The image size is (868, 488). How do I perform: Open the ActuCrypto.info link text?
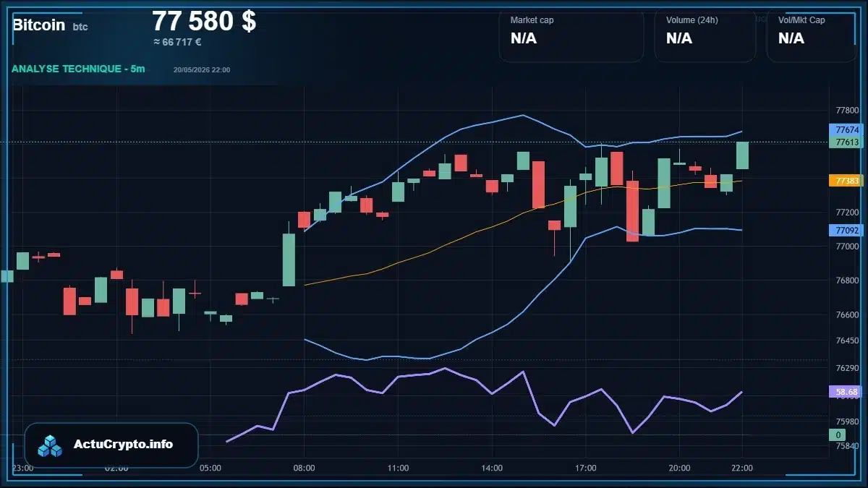[124, 445]
